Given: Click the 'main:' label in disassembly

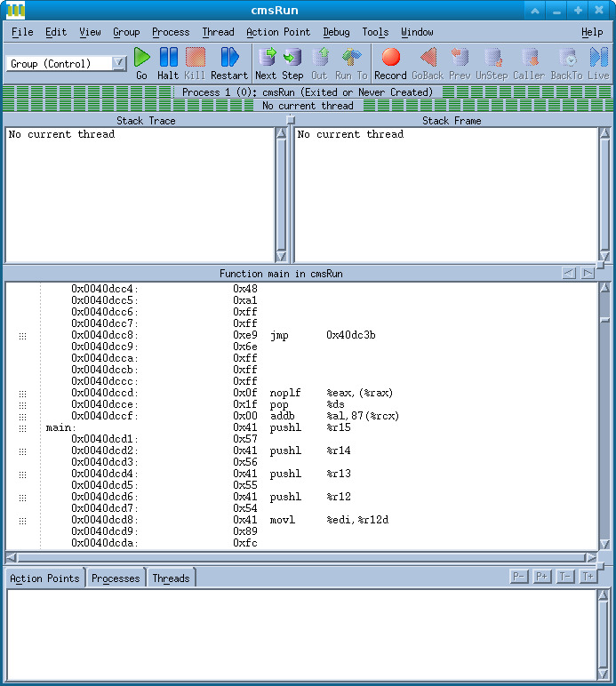Looking at the screenshot, I should (x=60, y=427).
